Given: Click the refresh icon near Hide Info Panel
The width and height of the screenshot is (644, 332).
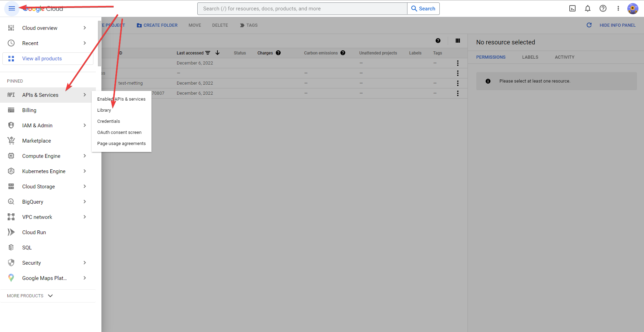Looking at the screenshot, I should click(x=589, y=25).
